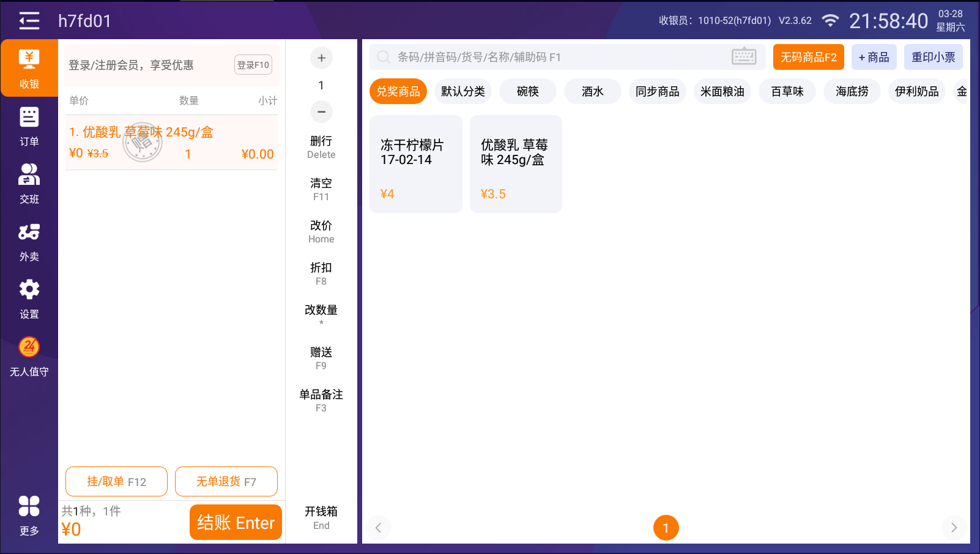Decrease quantity with the minus button

[x=321, y=111]
